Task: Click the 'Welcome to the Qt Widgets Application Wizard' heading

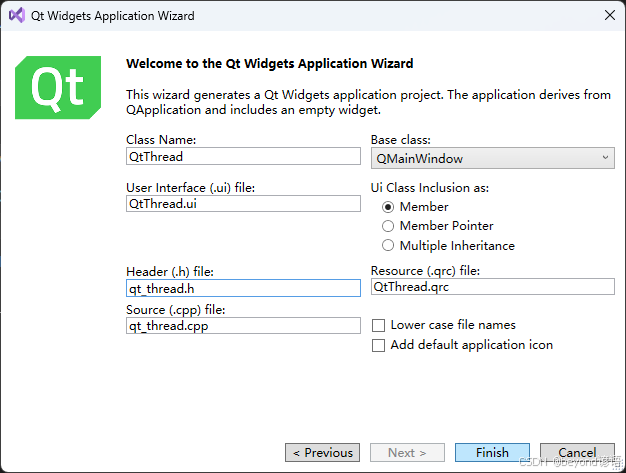Action: [270, 63]
